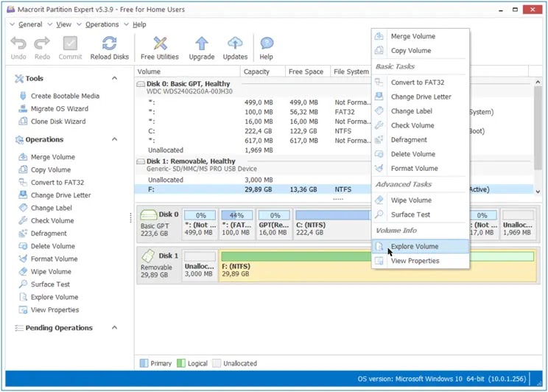Screen dimensions: 548x392
Task: Choose Merge Volume in context menu
Action: [421, 36]
